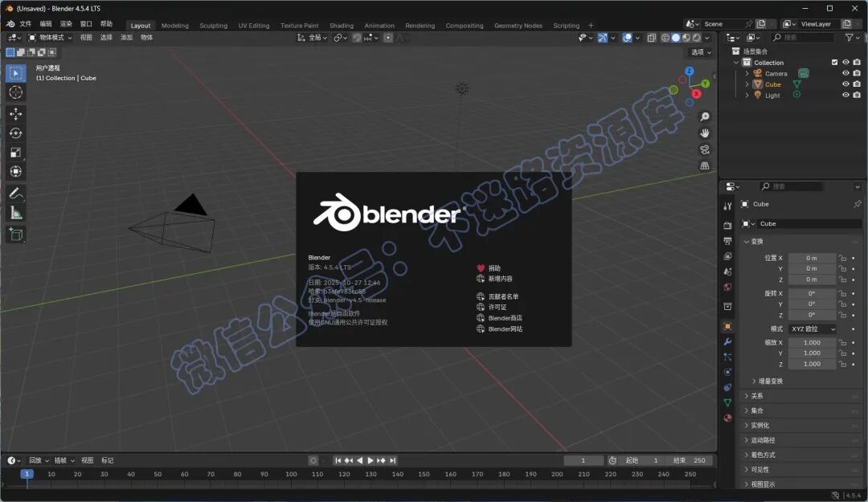Open the Render properties tab
Screen dimensions: 868x502
(x=727, y=225)
